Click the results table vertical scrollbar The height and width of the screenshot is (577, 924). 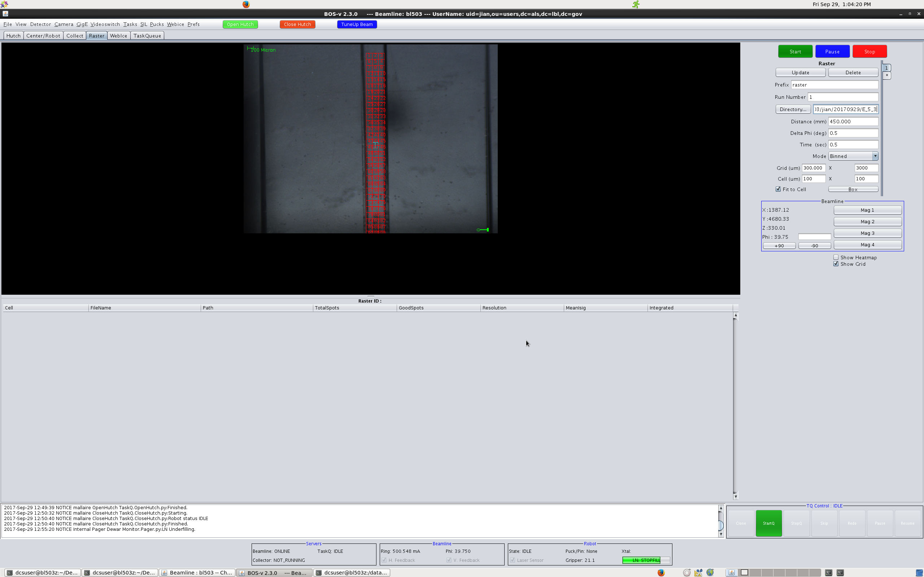tap(735, 405)
